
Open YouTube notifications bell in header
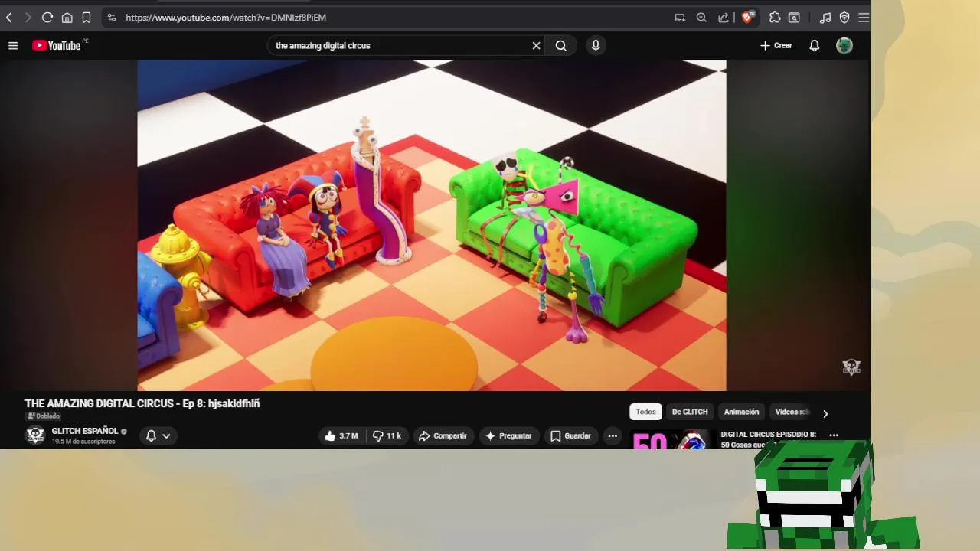coord(815,46)
